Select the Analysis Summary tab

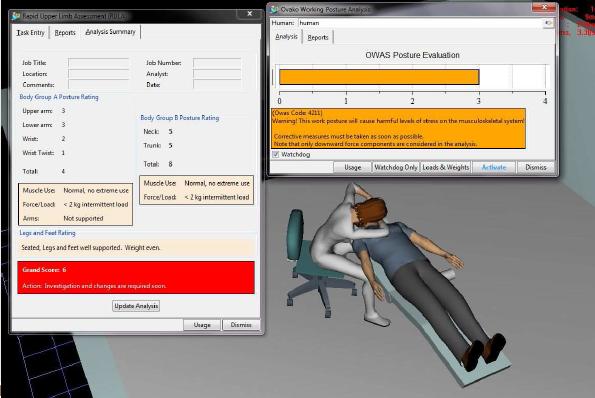pyautogui.click(x=110, y=32)
